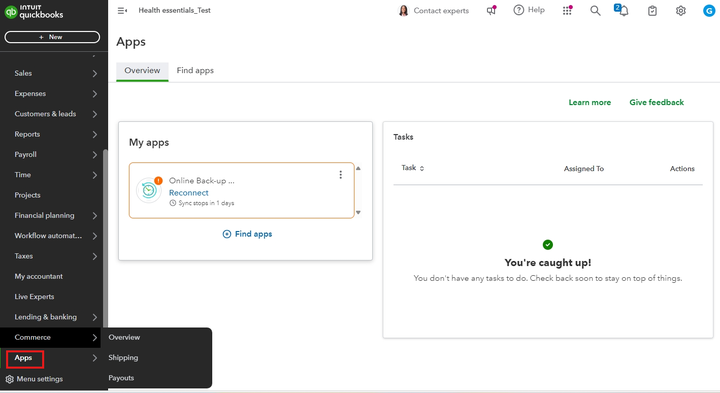Screen dimensions: 720x393
Task: Click the Reconnect link
Action: coord(189,193)
